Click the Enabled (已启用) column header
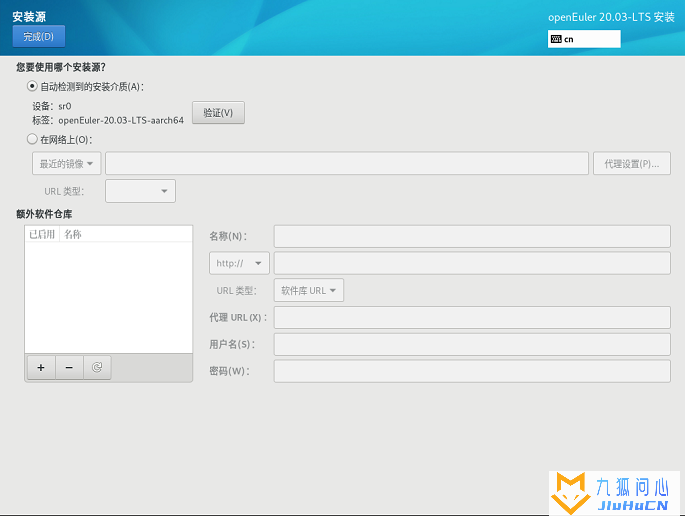The width and height of the screenshot is (685, 516). point(42,234)
